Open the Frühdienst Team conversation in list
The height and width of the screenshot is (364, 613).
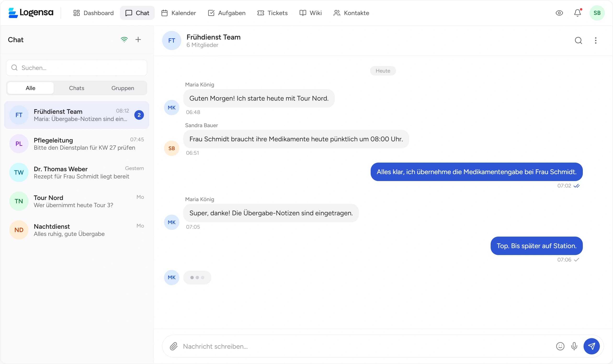(x=76, y=115)
